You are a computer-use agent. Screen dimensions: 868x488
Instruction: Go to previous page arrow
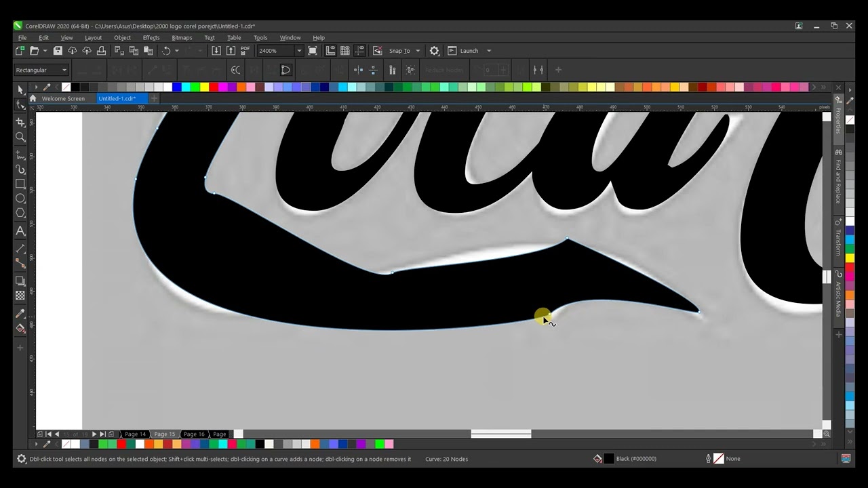point(57,434)
